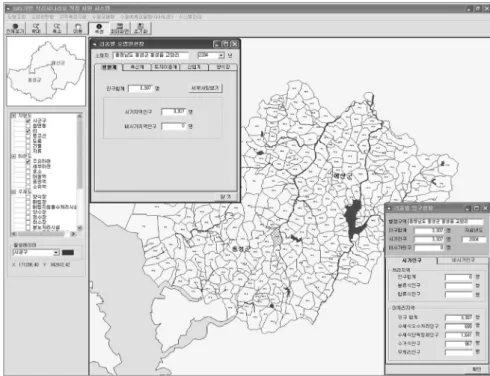
Task: Uncheck the 리 layer checkbox
Action: pyautogui.click(x=28, y=131)
